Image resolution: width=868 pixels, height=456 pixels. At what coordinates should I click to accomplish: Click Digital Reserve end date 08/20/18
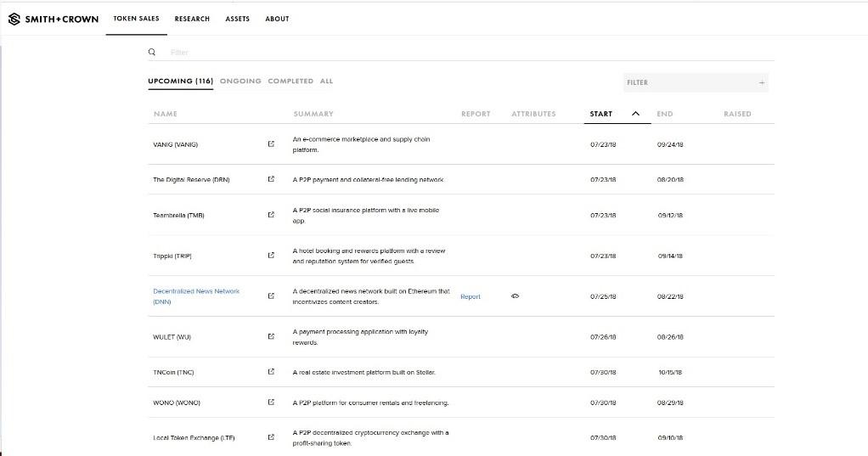coord(670,180)
